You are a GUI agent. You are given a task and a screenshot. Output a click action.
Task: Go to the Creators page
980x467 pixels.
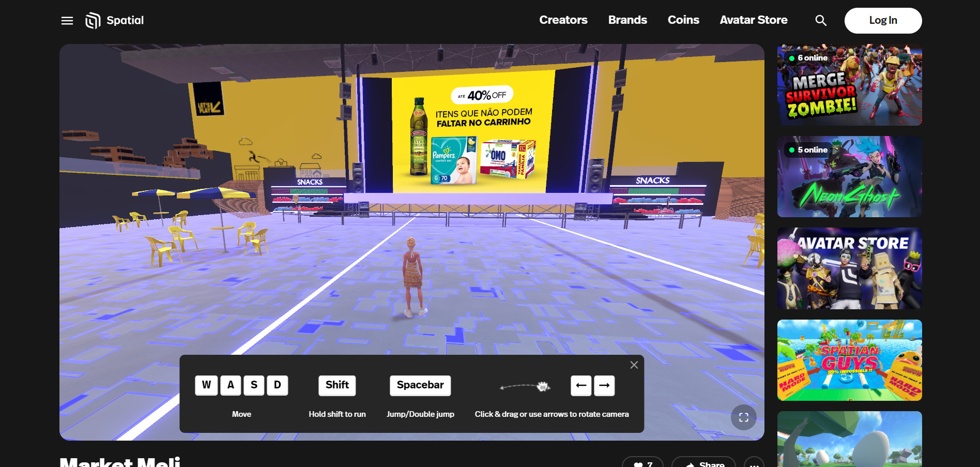click(x=563, y=20)
